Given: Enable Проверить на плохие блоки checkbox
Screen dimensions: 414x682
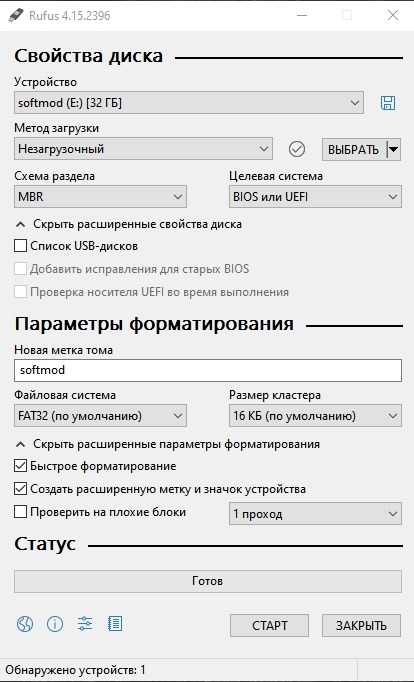Looking at the screenshot, I should tap(20, 512).
